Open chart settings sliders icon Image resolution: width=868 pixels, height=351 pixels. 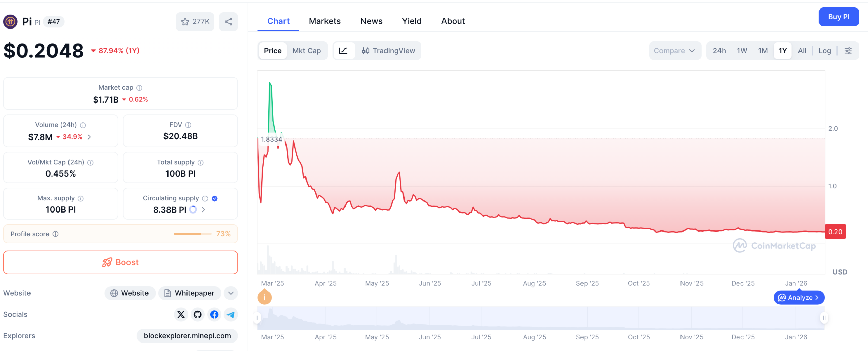848,51
